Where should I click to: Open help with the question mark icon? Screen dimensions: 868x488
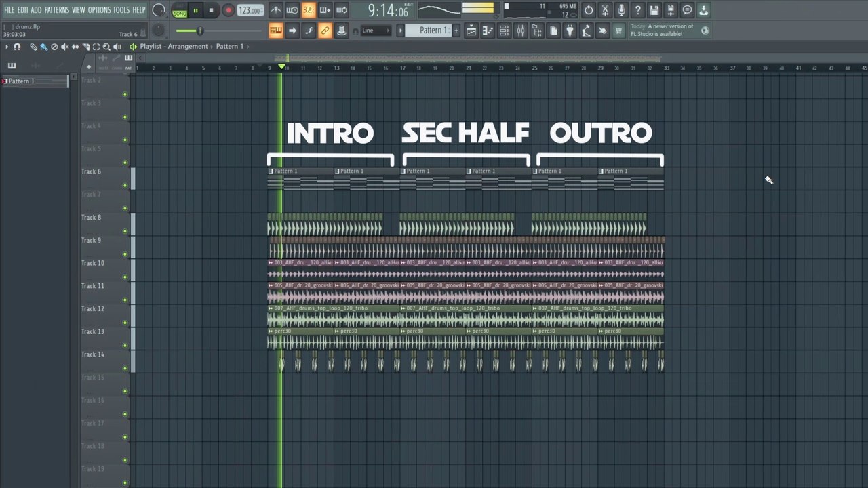point(637,10)
